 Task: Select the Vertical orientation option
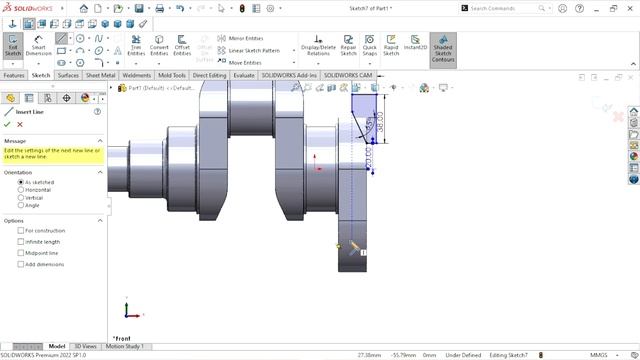click(x=20, y=198)
